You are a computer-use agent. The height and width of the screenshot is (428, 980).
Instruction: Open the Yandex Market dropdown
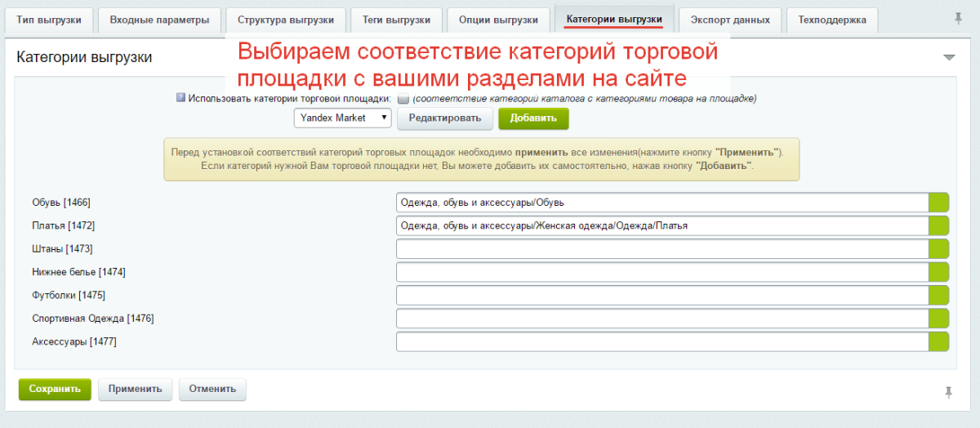[x=343, y=118]
